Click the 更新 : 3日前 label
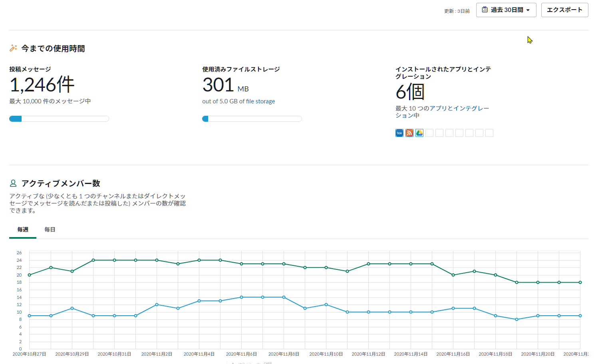The height and width of the screenshot is (364, 596). [457, 11]
